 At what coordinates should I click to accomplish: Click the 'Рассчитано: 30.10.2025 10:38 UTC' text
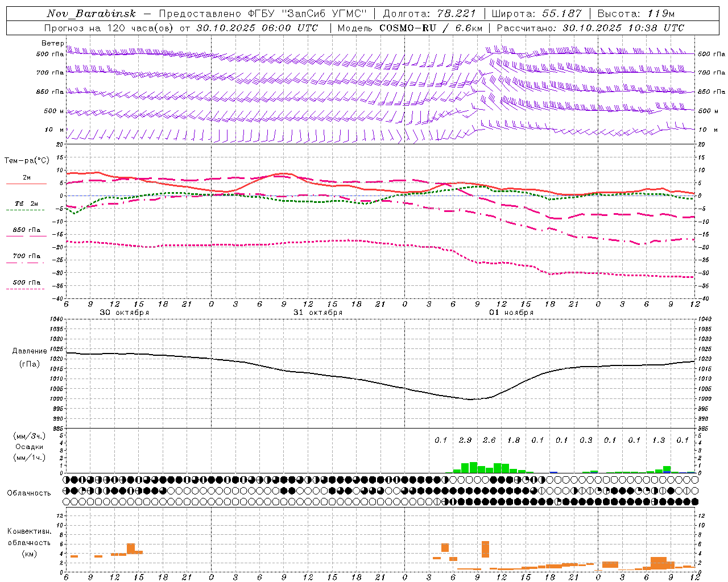[x=590, y=28]
